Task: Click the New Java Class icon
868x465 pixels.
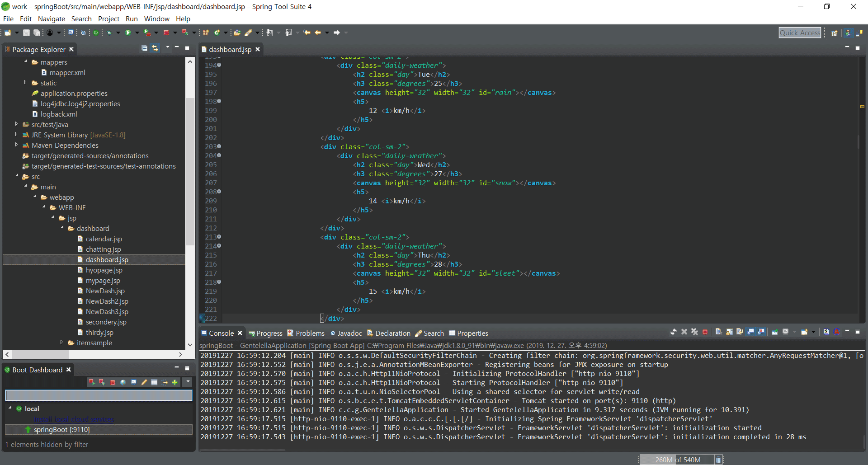Action: (x=217, y=33)
